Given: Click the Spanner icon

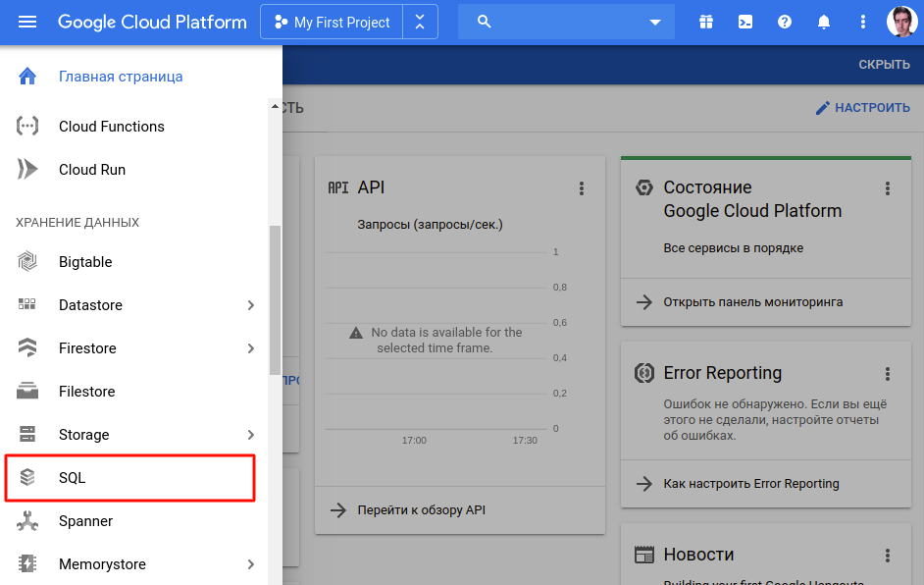Looking at the screenshot, I should pyautogui.click(x=27, y=521).
